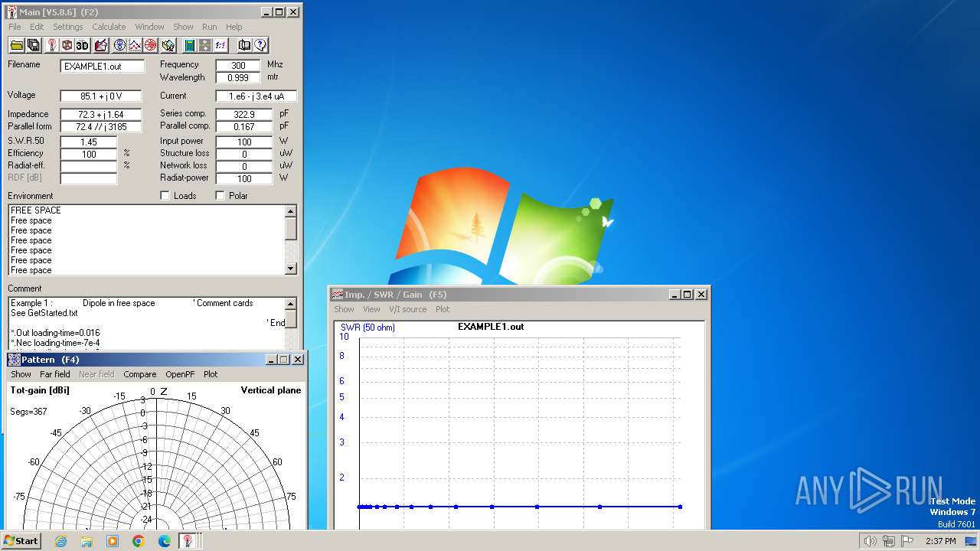Open Microsoft Edge from taskbar
This screenshot has height=551, width=980.
coord(165,541)
